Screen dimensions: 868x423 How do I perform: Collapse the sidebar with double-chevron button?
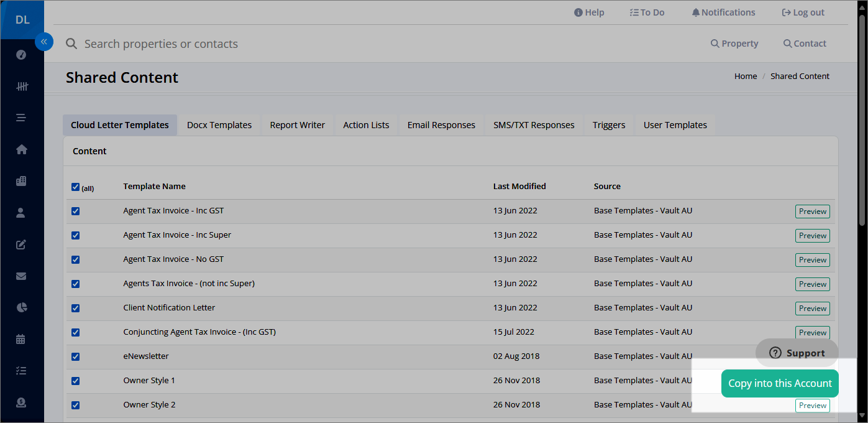pos(44,42)
